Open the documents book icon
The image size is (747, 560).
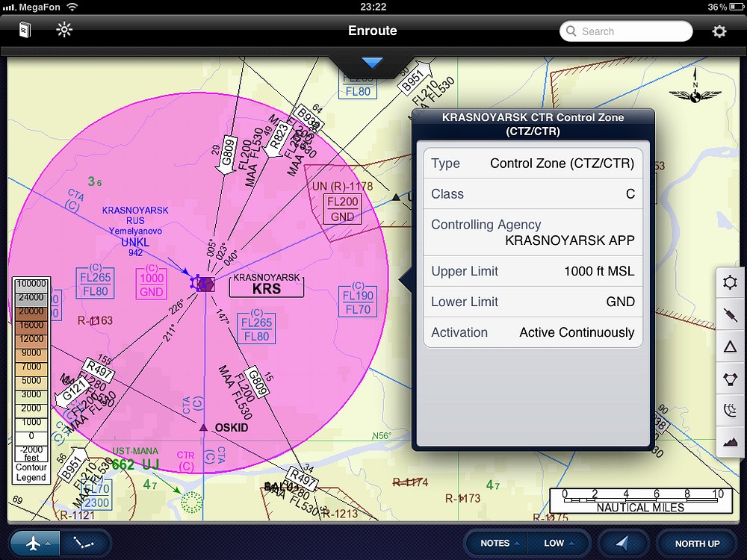click(26, 31)
